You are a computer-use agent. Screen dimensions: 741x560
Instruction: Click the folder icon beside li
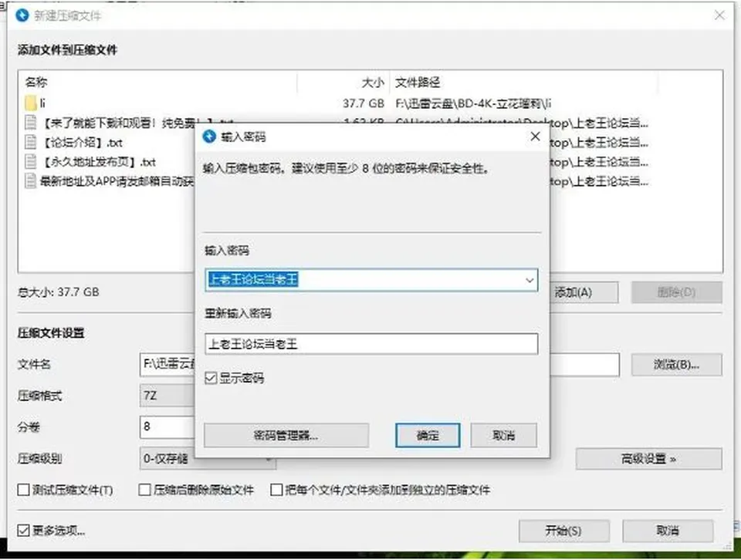31,103
